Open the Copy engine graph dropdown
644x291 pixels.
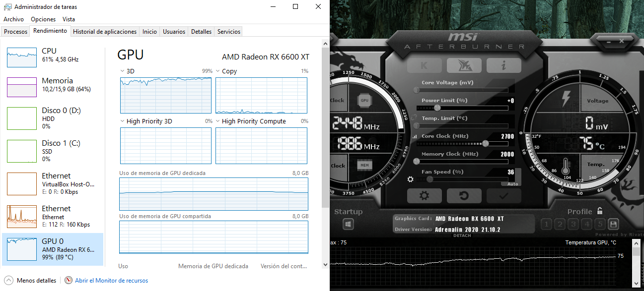(x=218, y=71)
